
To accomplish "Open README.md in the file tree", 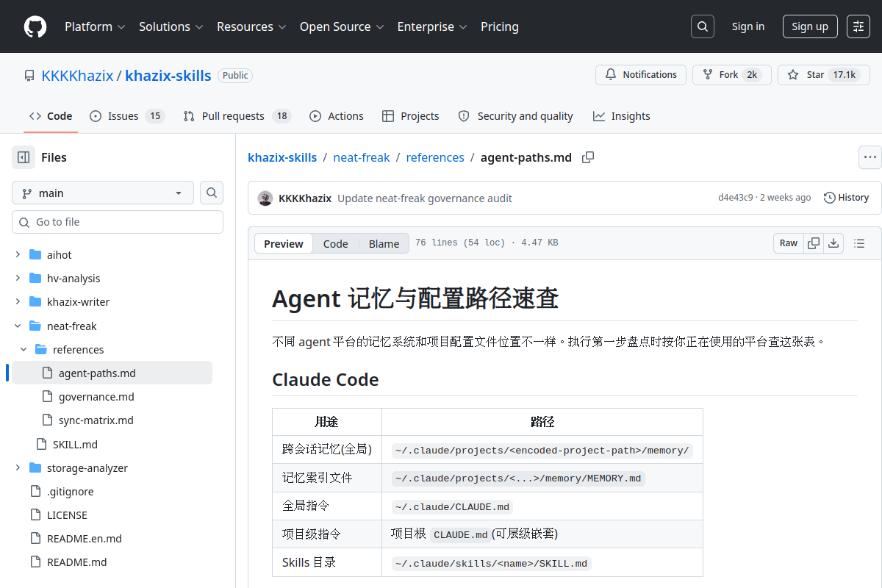I will click(x=77, y=562).
